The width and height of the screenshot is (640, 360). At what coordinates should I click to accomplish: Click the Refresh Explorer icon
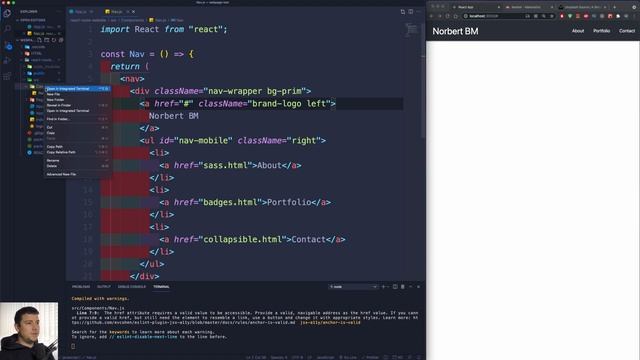[x=53, y=40]
